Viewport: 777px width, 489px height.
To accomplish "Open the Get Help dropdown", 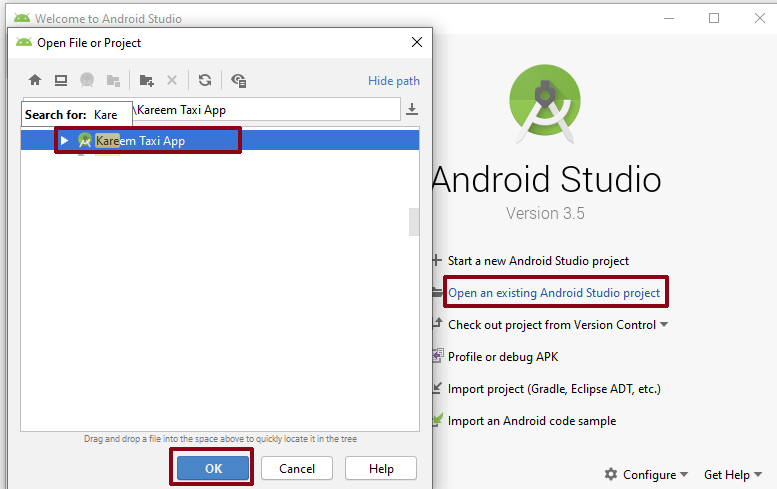I will click(x=733, y=475).
